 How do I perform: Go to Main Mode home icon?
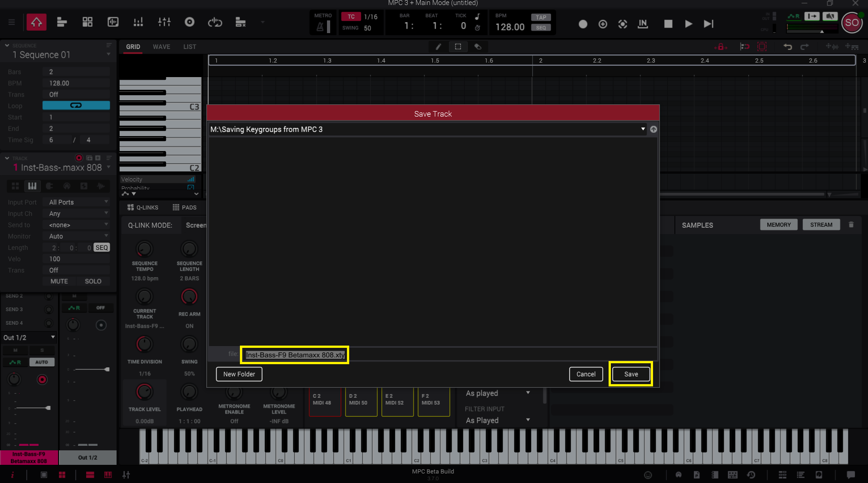[36, 22]
